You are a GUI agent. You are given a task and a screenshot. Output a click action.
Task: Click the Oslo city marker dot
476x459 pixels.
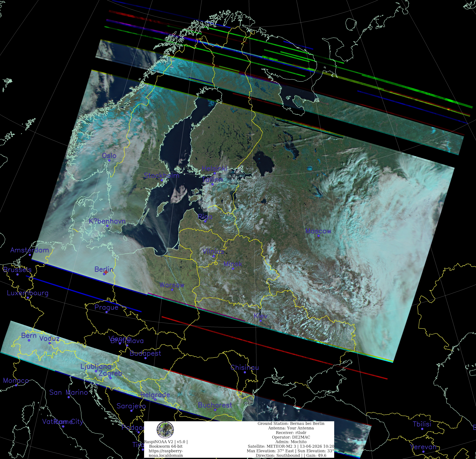109,160
